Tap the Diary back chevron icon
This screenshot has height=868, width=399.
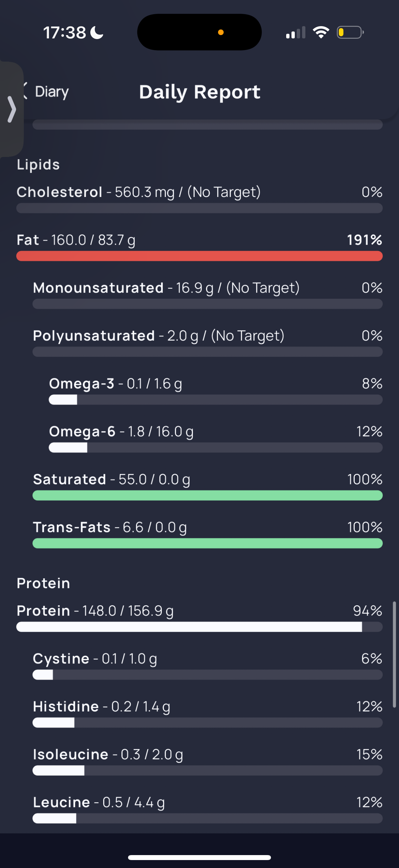pos(25,91)
